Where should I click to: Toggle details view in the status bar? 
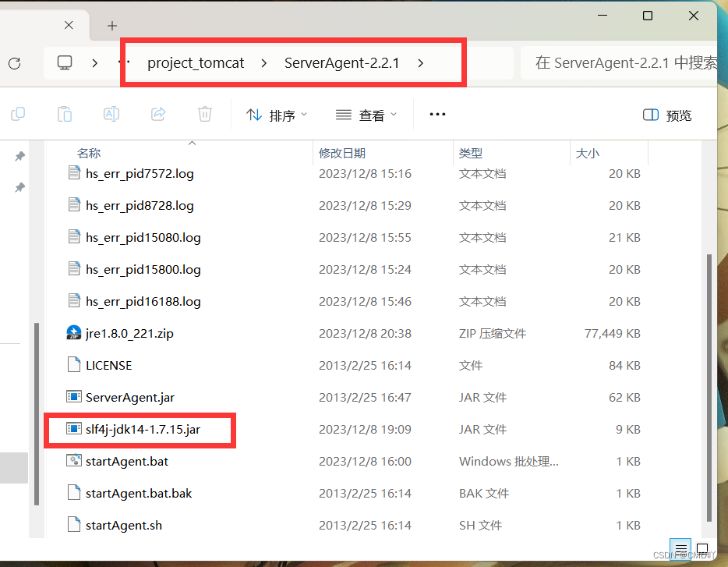[680, 550]
